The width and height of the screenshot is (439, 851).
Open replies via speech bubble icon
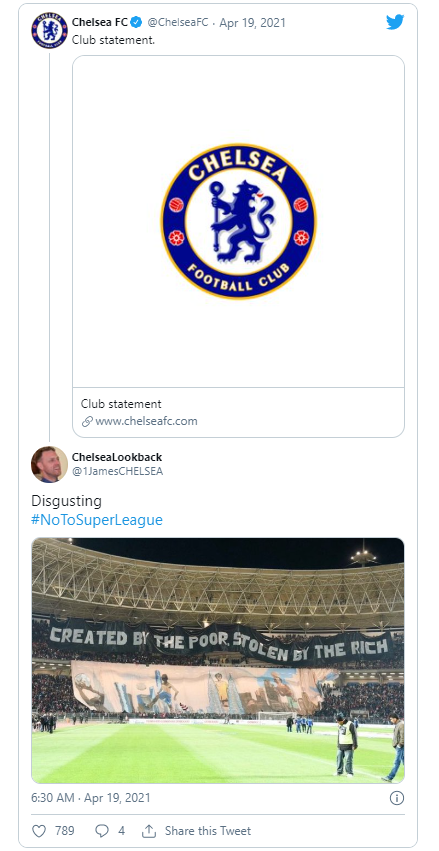[102, 830]
